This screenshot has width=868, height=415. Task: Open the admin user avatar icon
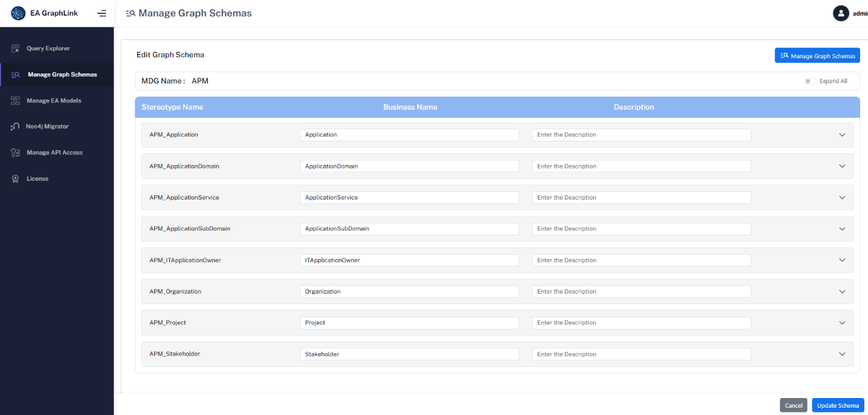[841, 13]
